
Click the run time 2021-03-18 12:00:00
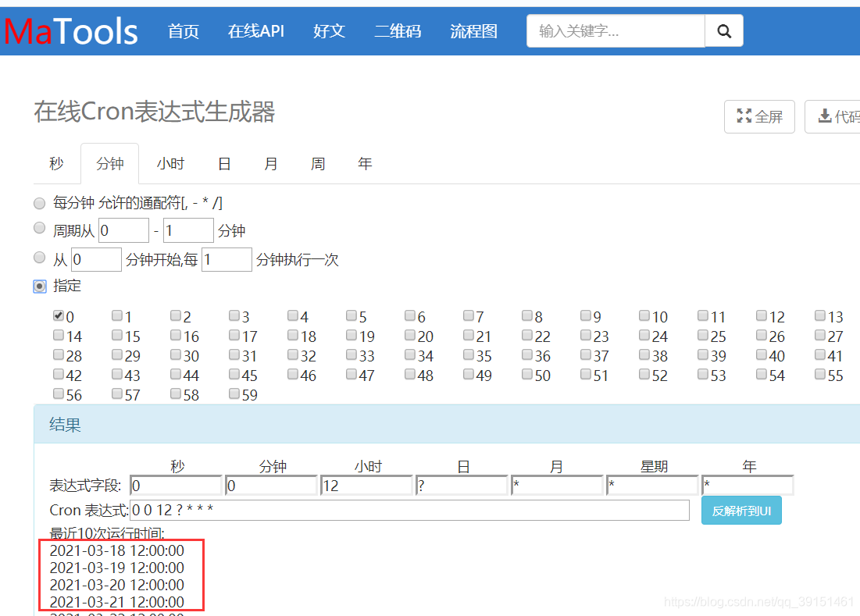click(x=117, y=550)
